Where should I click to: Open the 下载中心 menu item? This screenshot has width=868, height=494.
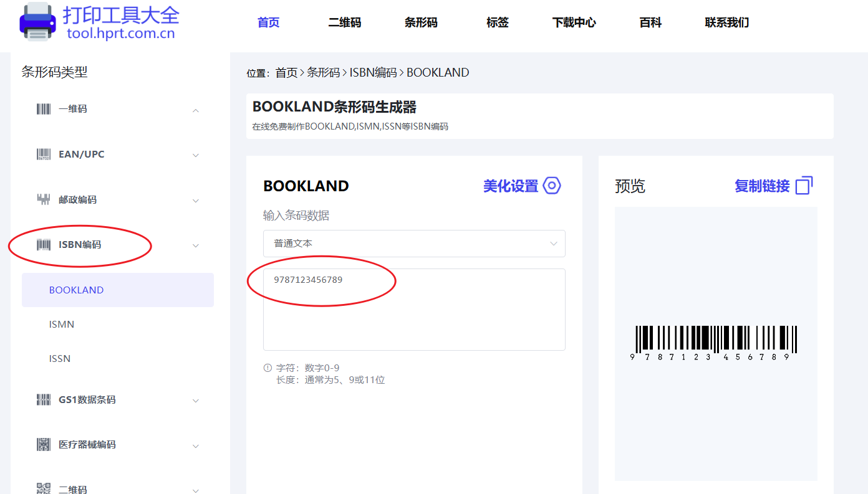click(574, 22)
